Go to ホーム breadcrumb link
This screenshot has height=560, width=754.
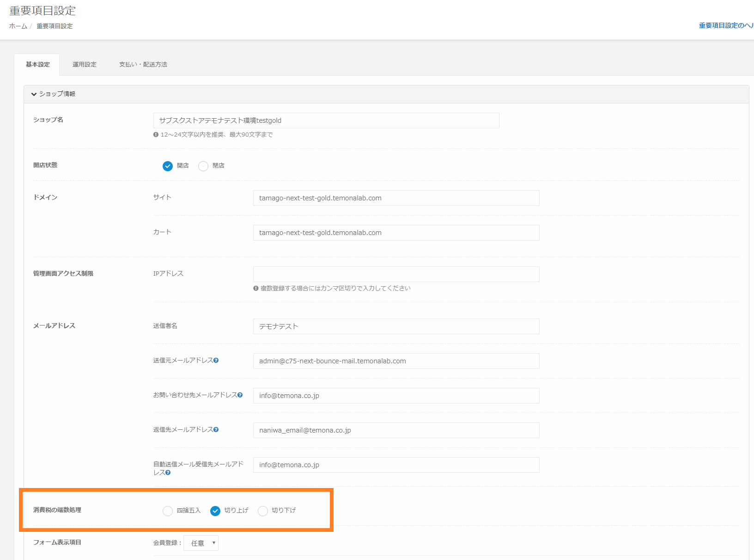(x=18, y=26)
